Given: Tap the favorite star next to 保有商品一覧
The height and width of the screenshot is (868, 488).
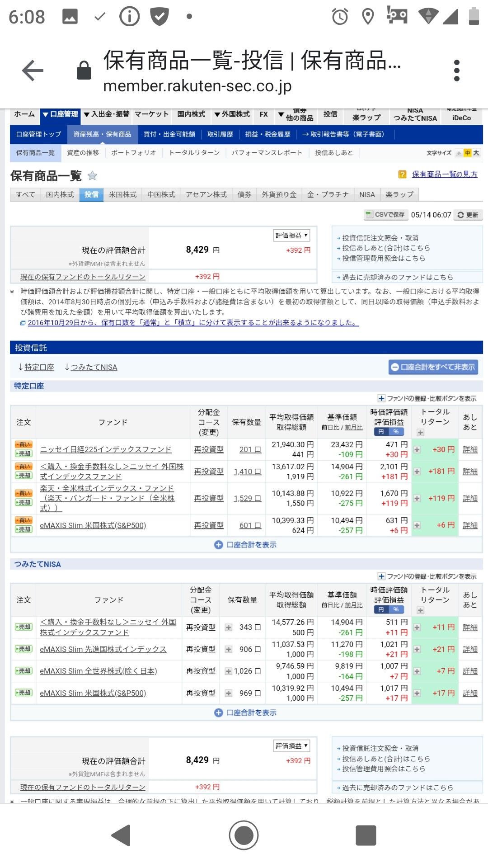Looking at the screenshot, I should [92, 175].
